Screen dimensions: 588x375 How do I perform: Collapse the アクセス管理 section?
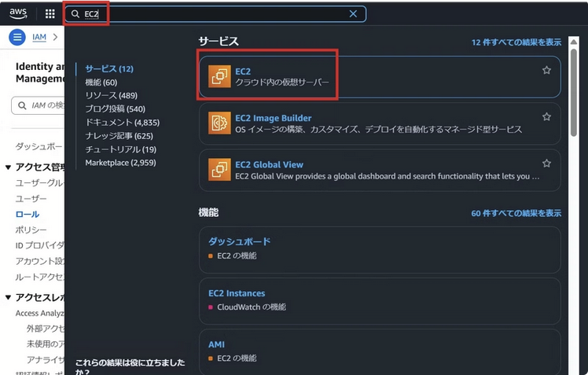click(x=8, y=167)
